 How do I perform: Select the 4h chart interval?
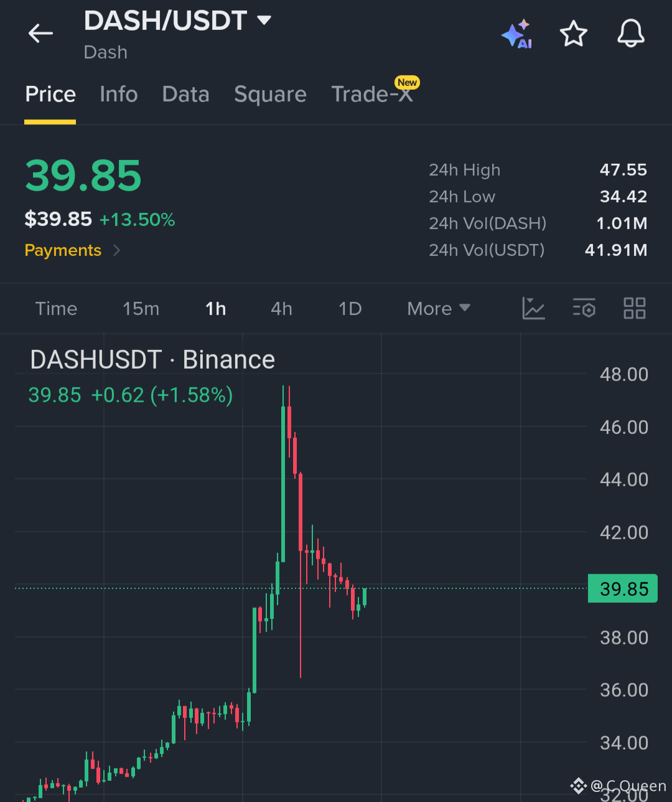coord(281,309)
